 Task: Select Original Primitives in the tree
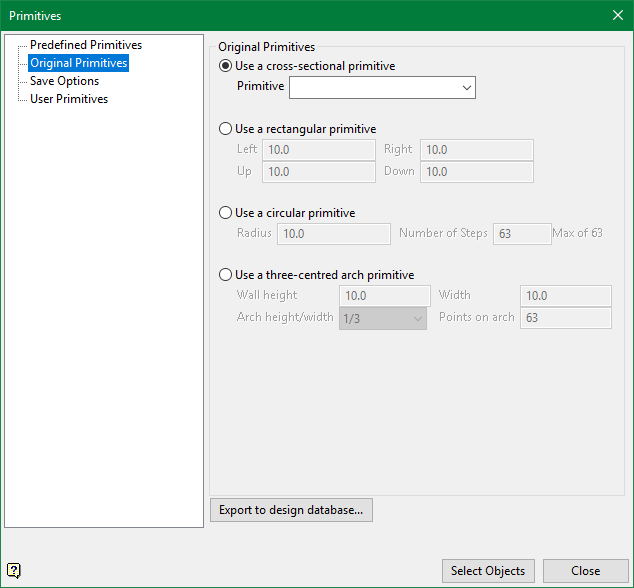(78, 63)
